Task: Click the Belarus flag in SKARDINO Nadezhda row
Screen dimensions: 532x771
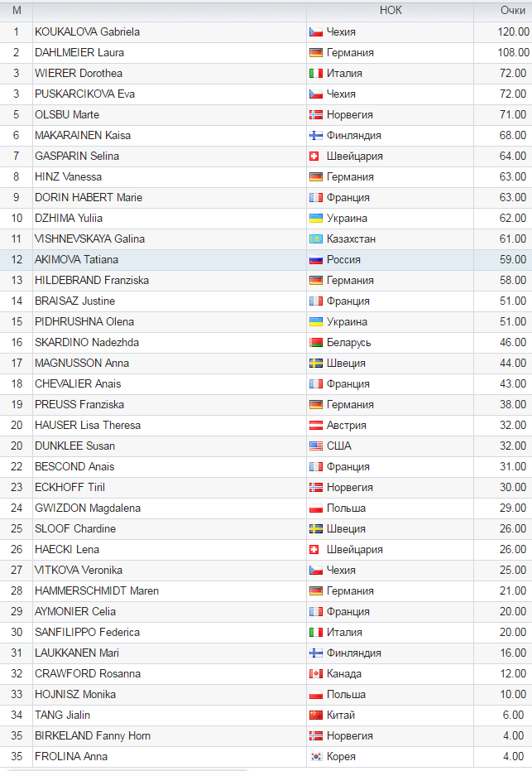Action: click(x=316, y=342)
